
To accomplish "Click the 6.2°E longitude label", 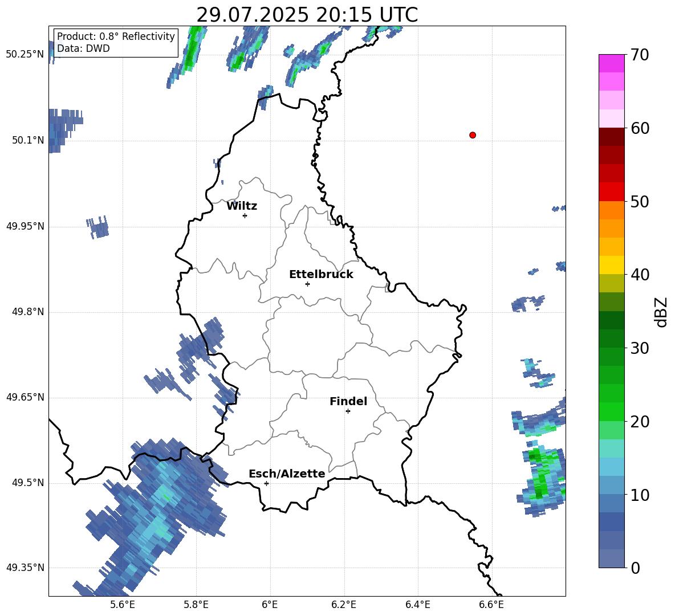I will pos(344,605).
